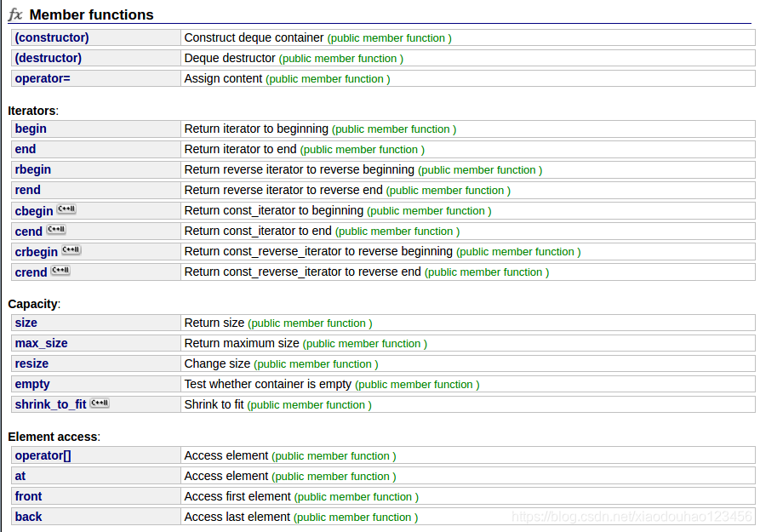Click the text 'Assign content'
This screenshot has width=760, height=532.
tap(224, 78)
